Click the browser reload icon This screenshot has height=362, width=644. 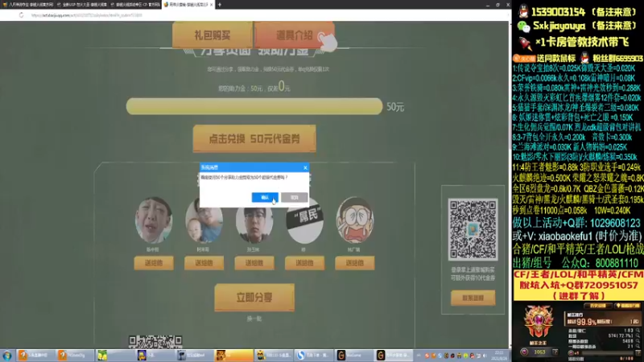pos(22,15)
